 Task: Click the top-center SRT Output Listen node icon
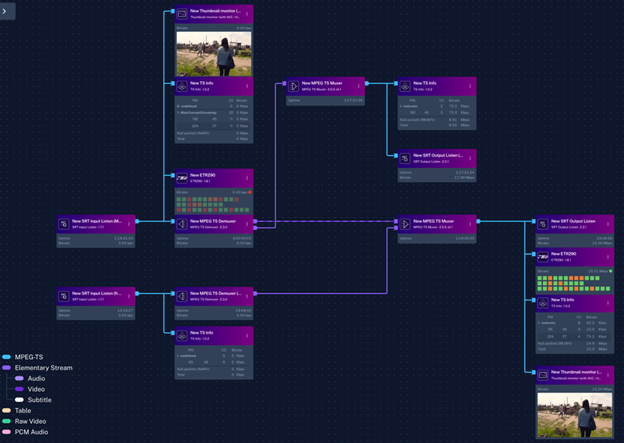pyautogui.click(x=405, y=158)
